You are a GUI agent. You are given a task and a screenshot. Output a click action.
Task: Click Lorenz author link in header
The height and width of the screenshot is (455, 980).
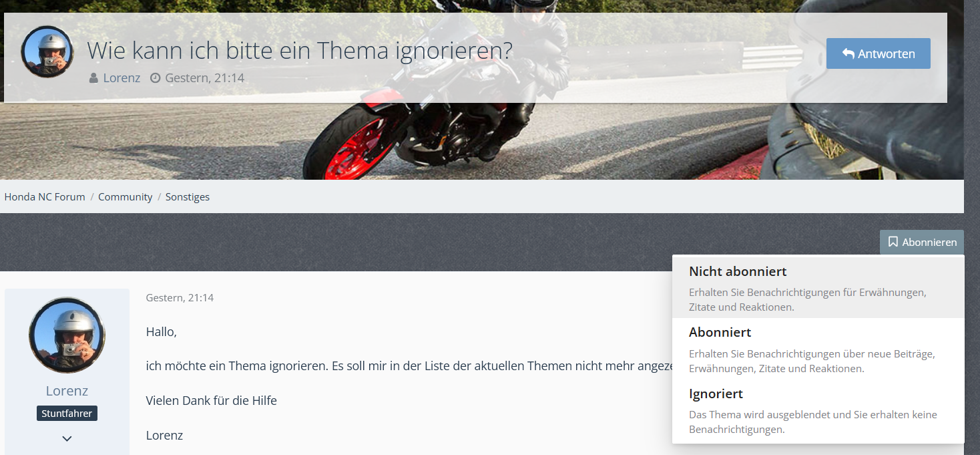121,78
